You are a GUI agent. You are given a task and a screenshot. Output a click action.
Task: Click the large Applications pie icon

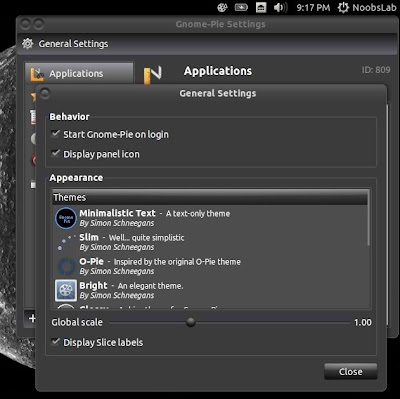tap(153, 75)
